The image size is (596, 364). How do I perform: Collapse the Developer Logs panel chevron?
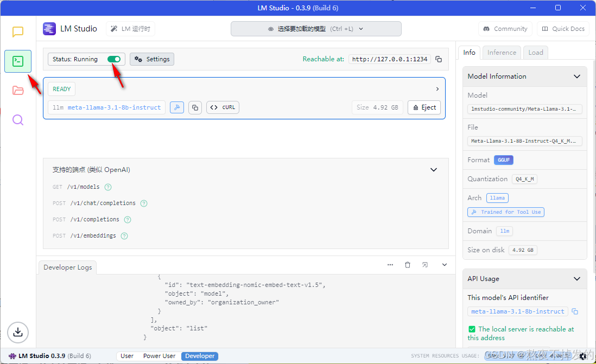pyautogui.click(x=445, y=265)
